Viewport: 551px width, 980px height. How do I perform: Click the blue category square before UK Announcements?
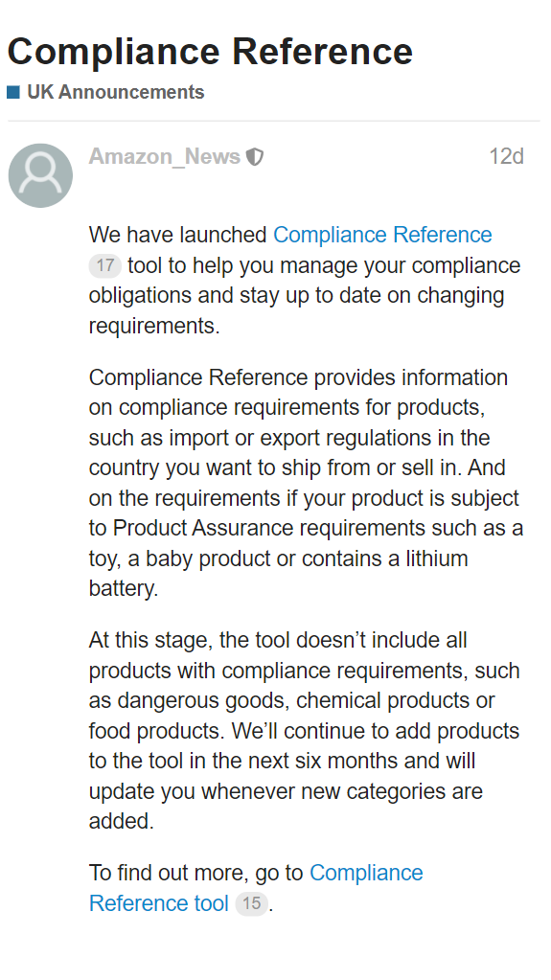(13, 93)
